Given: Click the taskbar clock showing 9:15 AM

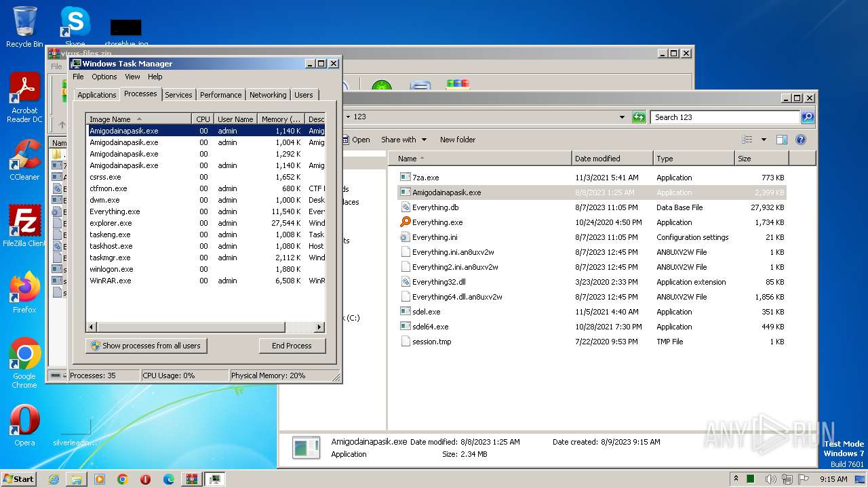Looking at the screenshot, I should (x=833, y=479).
